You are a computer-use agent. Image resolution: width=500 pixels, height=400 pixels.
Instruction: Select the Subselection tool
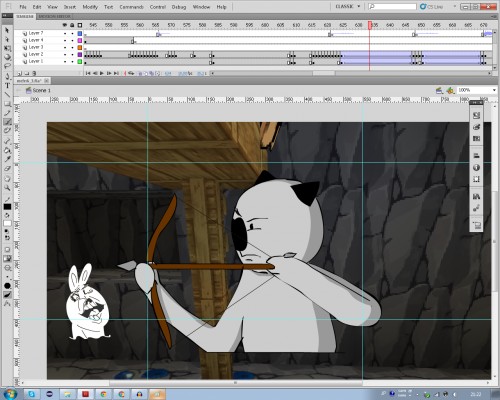click(7, 40)
